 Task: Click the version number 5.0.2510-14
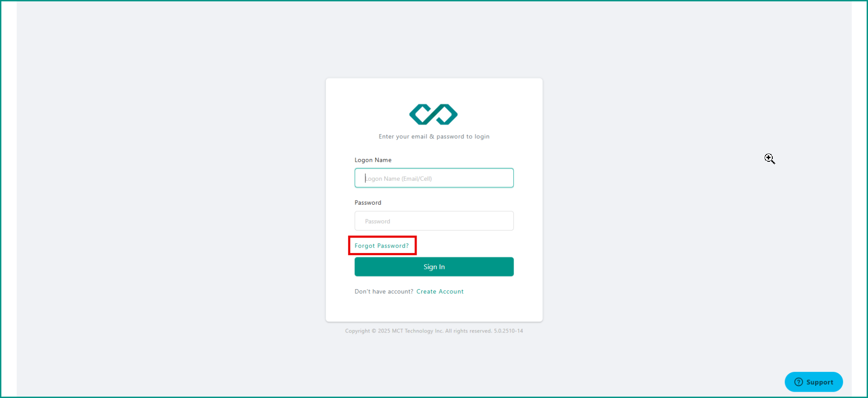coord(508,331)
